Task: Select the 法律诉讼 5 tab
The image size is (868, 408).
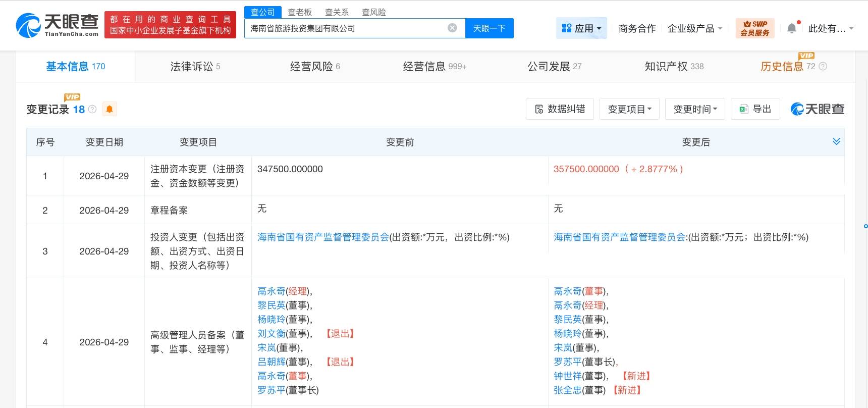Action: [195, 66]
